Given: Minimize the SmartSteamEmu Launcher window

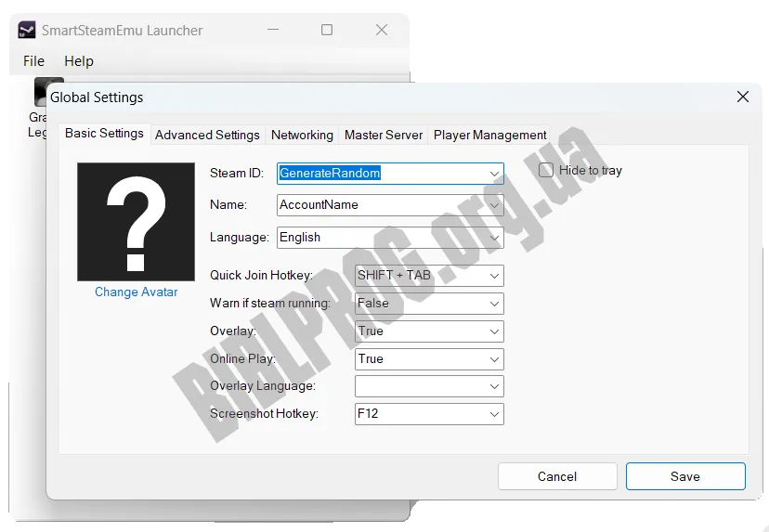Looking at the screenshot, I should (x=273, y=30).
